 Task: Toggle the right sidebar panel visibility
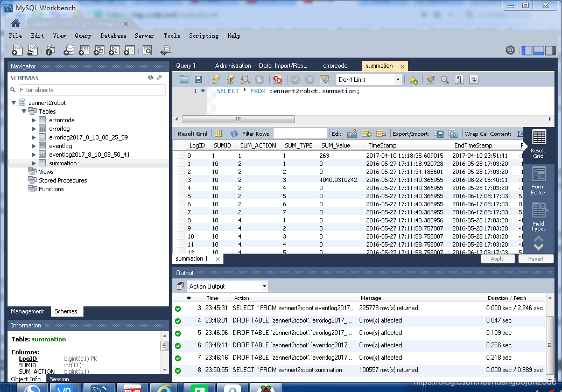[551, 51]
